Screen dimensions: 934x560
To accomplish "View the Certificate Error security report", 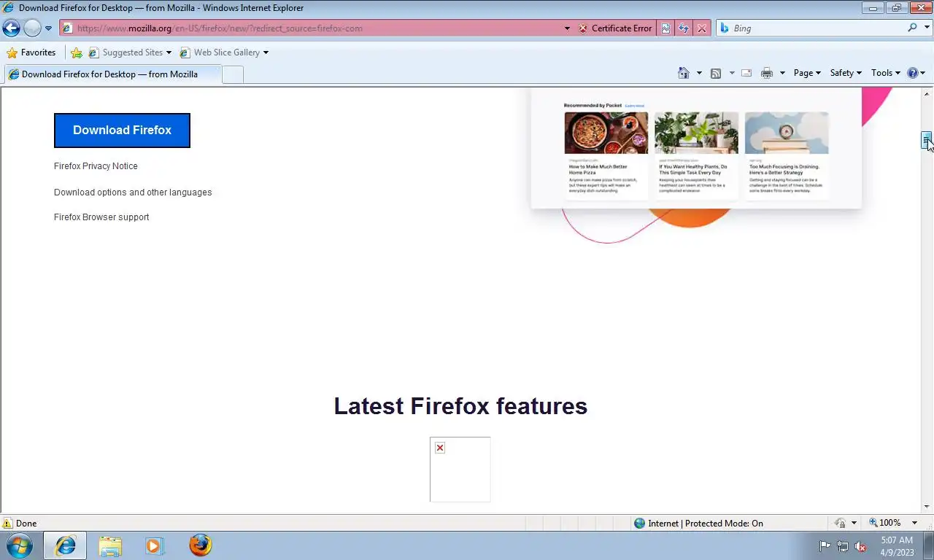I will coord(615,28).
